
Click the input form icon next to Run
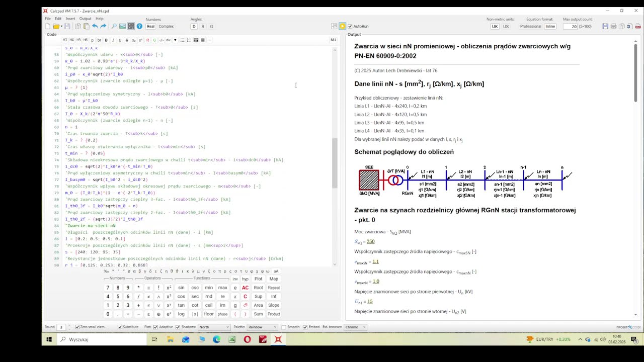[x=334, y=26]
